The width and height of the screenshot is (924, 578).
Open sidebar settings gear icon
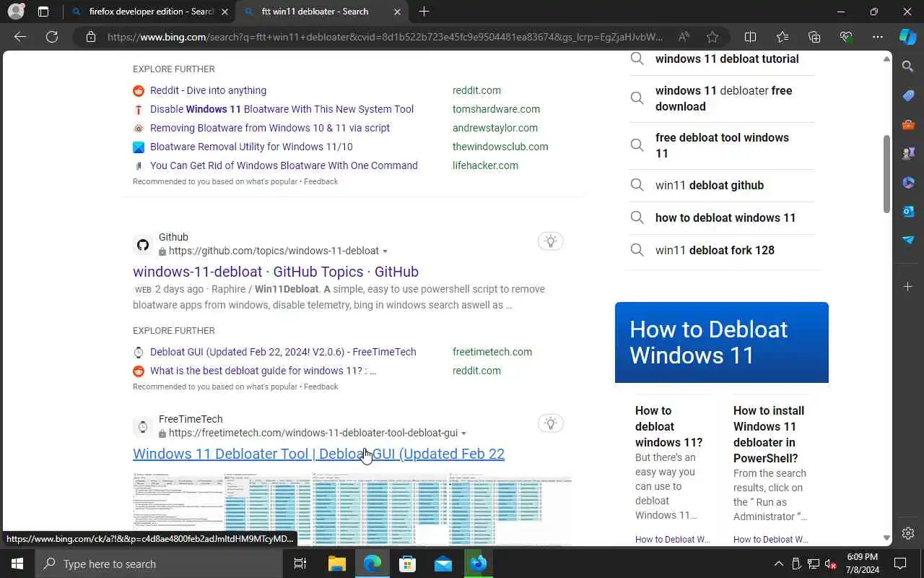coord(908,533)
